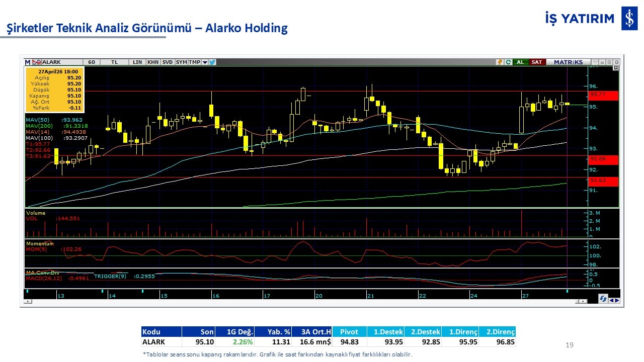Click the red SAT sell button
This screenshot has width=644, height=362.
[x=537, y=62]
